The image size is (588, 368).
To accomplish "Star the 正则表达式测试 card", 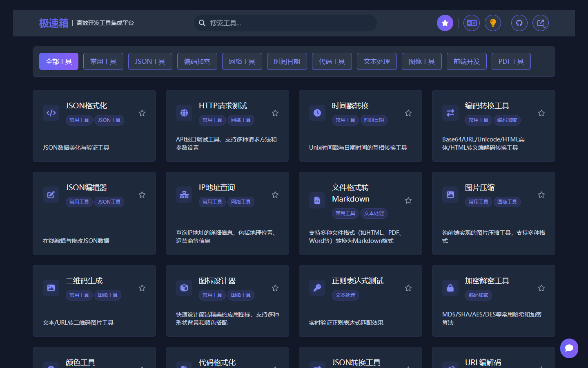I will point(408,288).
